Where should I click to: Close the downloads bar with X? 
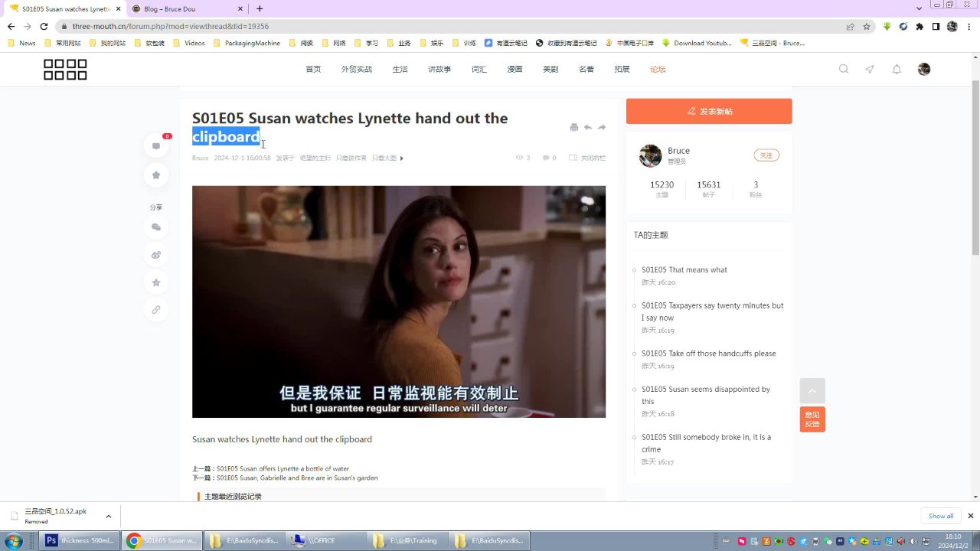tap(971, 516)
